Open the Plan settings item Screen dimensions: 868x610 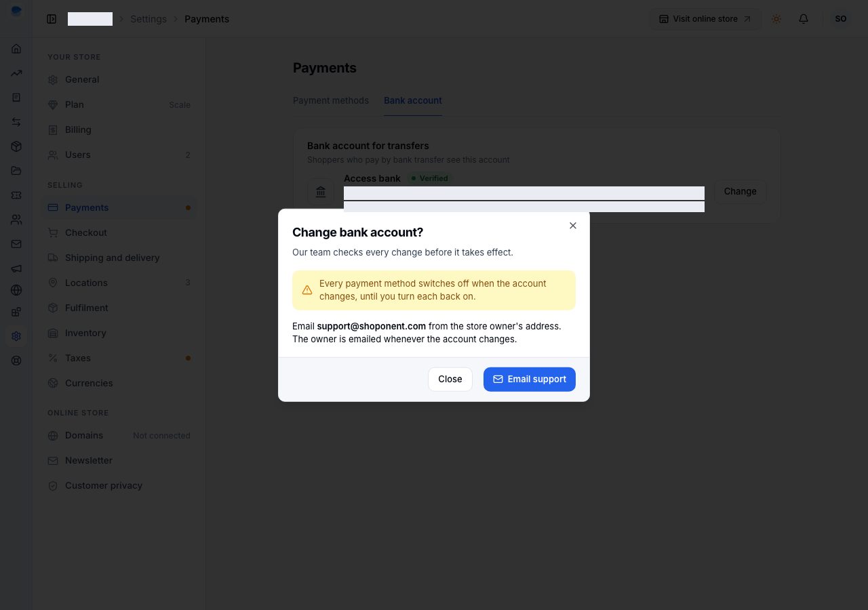click(x=119, y=104)
